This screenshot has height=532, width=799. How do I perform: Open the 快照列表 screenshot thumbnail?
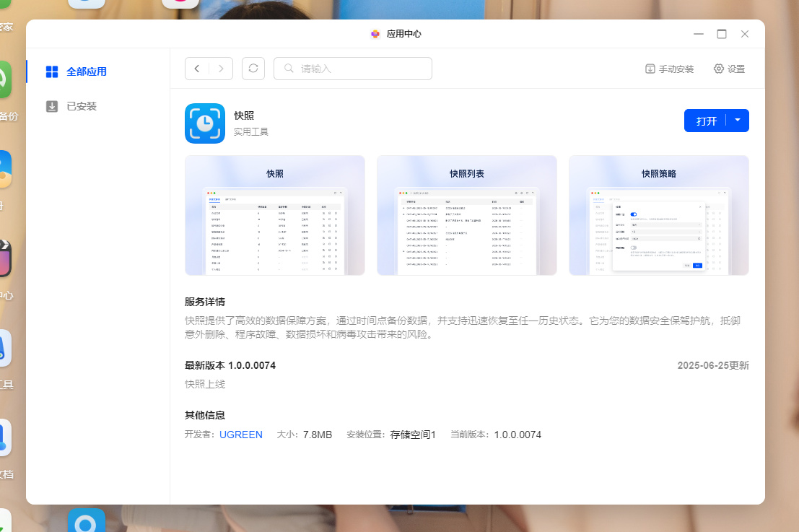click(x=467, y=216)
